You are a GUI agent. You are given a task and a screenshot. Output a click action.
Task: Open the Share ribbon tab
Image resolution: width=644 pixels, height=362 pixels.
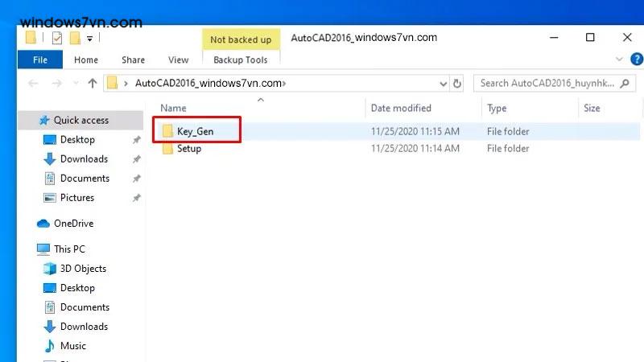[133, 60]
